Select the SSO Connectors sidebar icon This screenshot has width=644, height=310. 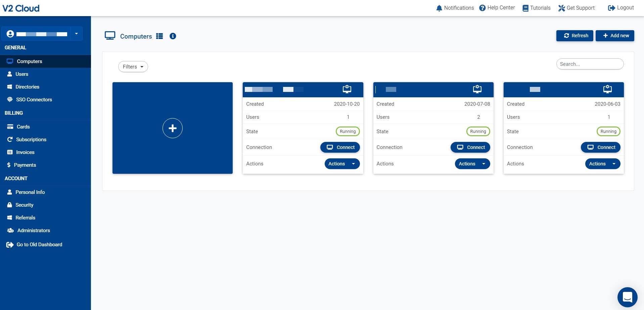(x=9, y=100)
